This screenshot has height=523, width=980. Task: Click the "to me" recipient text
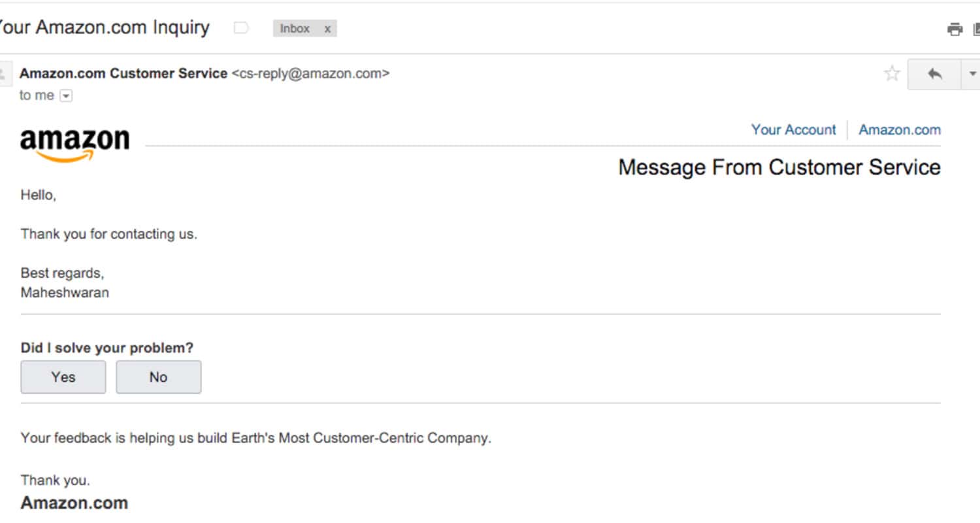[37, 95]
